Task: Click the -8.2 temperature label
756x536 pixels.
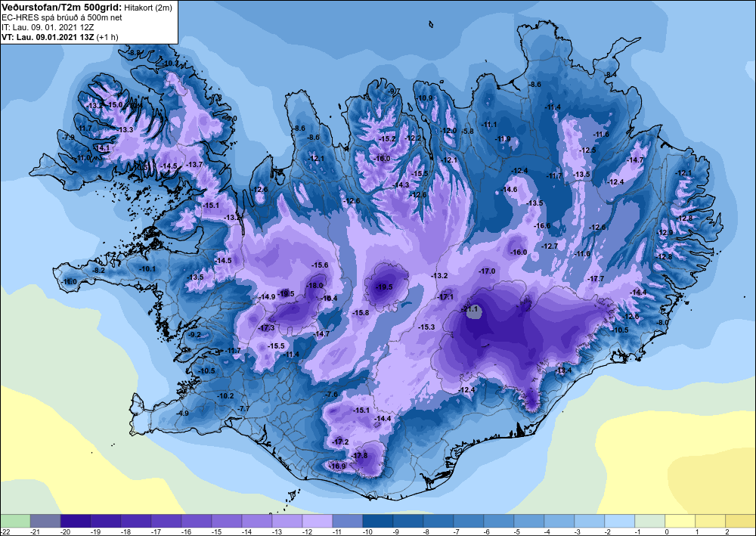Action: click(x=99, y=271)
